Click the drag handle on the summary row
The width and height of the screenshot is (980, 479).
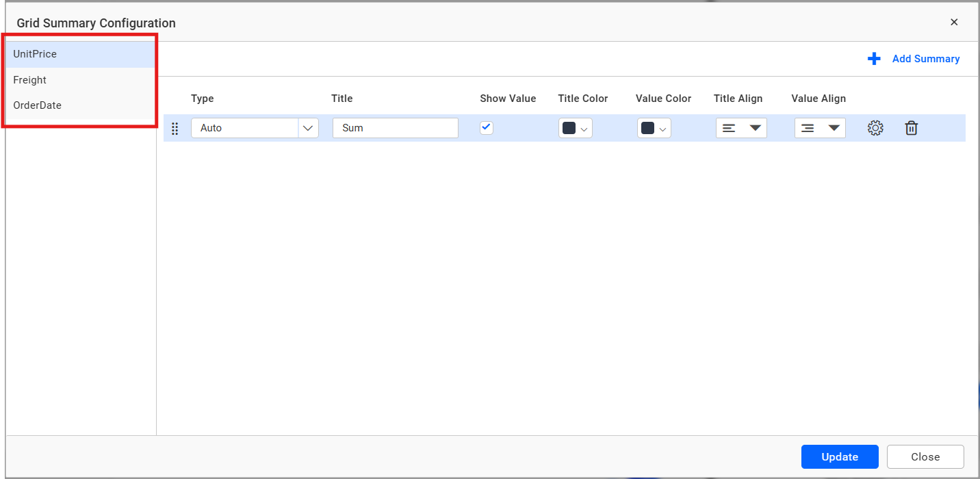pyautogui.click(x=175, y=128)
